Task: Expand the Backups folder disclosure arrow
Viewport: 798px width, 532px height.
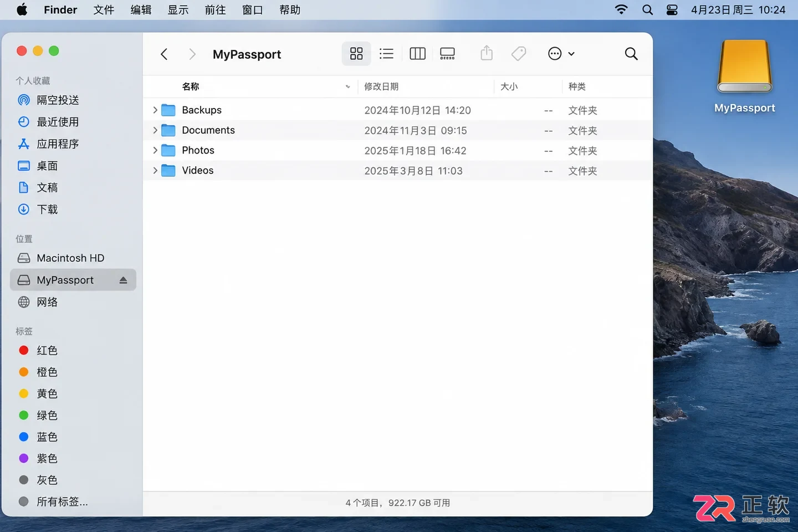Action: coord(155,110)
